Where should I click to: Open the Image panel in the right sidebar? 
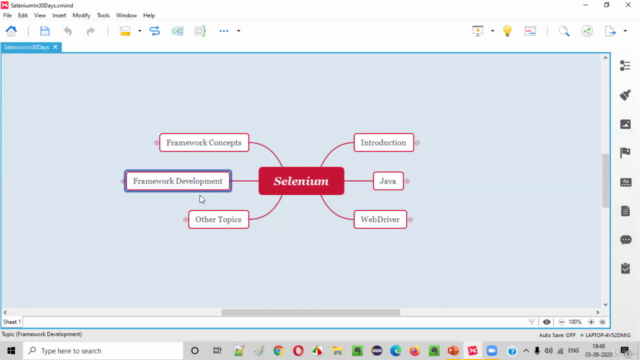click(x=625, y=124)
